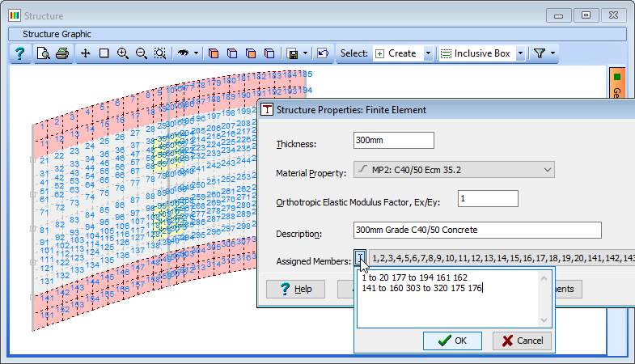Select the second cube view icon

click(232, 53)
